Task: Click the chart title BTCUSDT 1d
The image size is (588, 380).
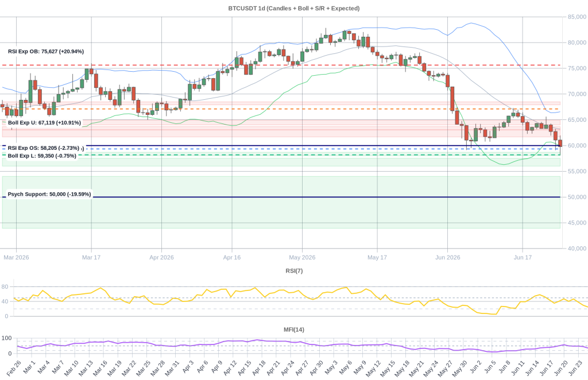Action: [x=294, y=8]
